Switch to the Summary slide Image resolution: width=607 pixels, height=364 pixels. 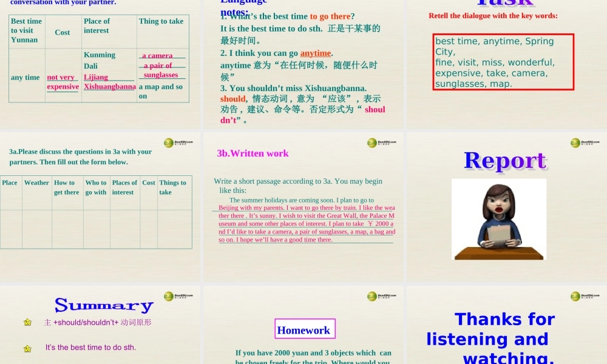103,305
